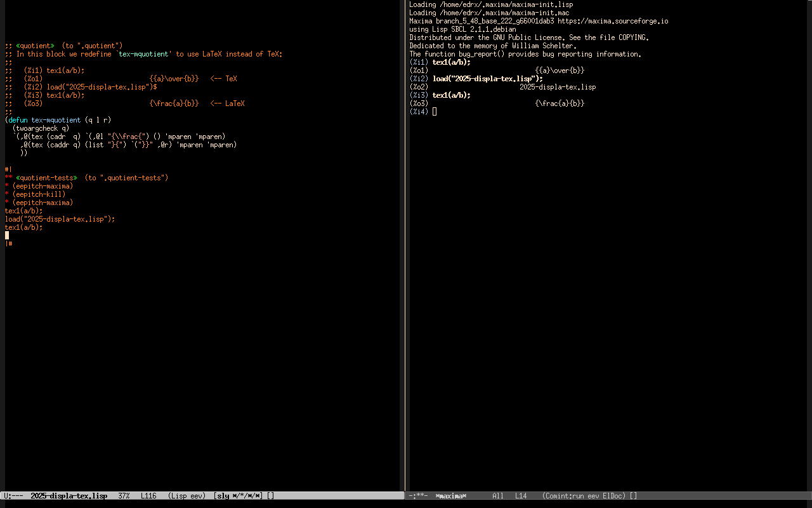Click the *maxima* buffer name in mode line
This screenshot has height=508, width=812.
point(451,496)
